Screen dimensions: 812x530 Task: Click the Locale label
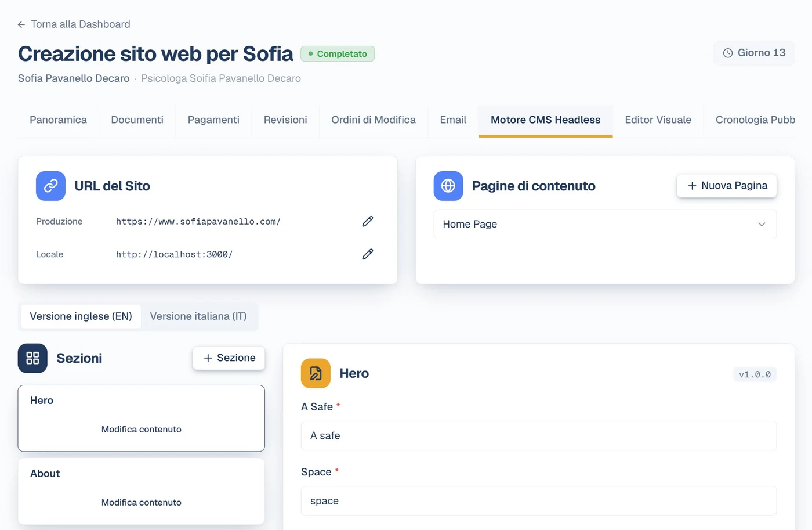[x=50, y=254]
